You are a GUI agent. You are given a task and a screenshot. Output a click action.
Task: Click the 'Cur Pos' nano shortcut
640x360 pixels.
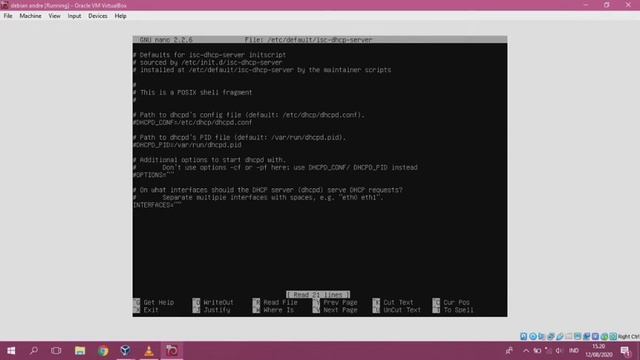coord(451,302)
